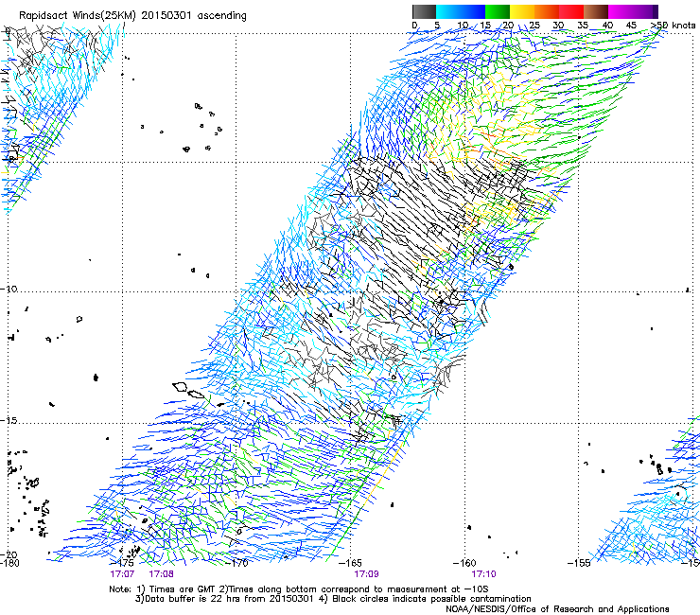This screenshot has width=700, height=615.
Task: Click the legend number 45
Action: click(x=631, y=25)
